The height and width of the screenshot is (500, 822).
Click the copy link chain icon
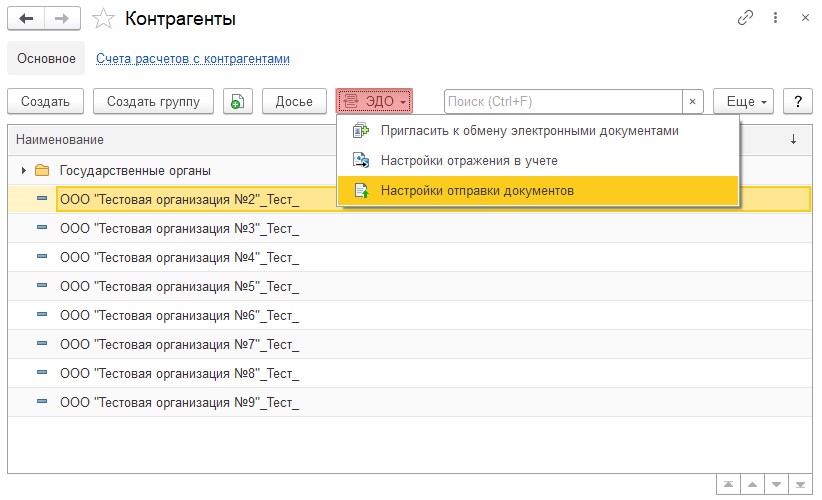(x=745, y=18)
